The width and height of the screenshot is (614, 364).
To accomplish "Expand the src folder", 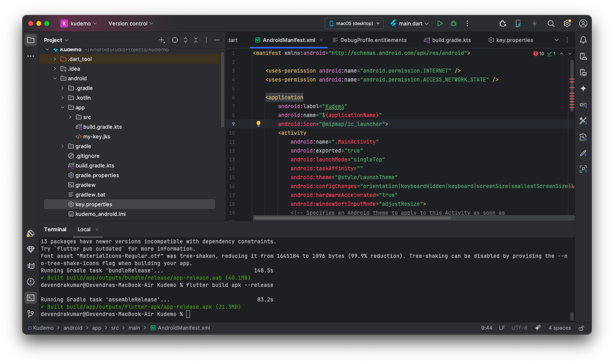I will pyautogui.click(x=70, y=117).
